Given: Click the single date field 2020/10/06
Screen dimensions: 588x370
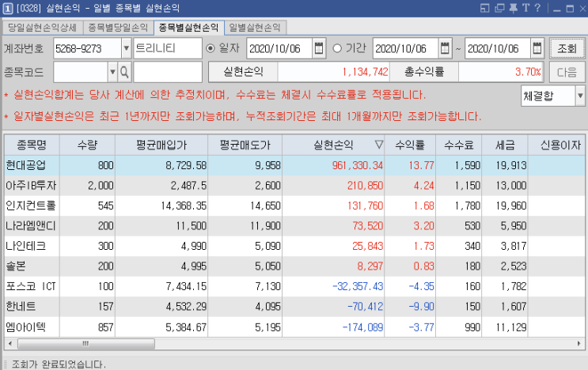Looking at the screenshot, I should coord(279,48).
